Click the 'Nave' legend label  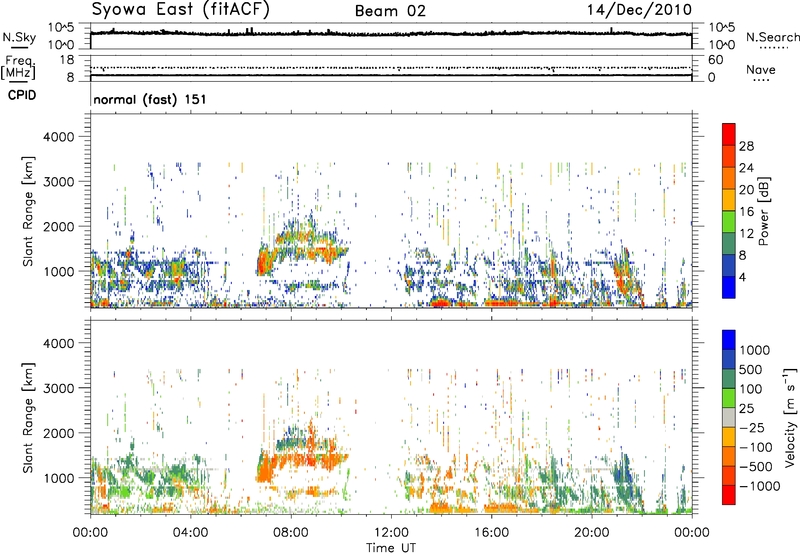pyautogui.click(x=761, y=69)
